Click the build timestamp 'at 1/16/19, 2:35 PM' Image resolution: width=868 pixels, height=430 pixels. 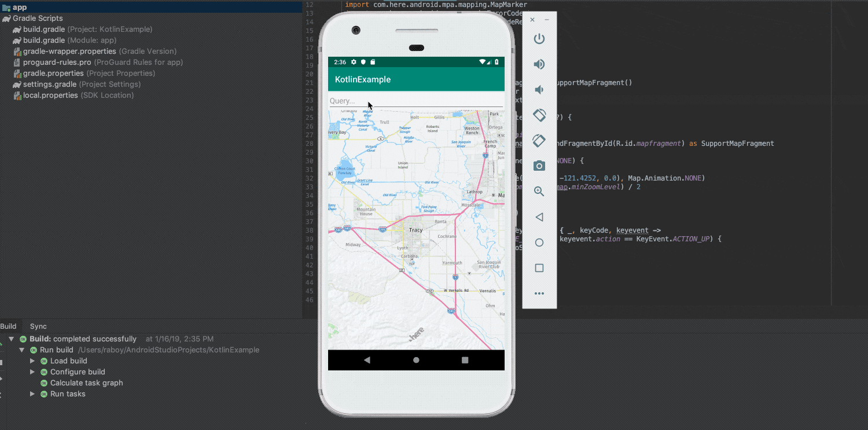click(x=179, y=339)
